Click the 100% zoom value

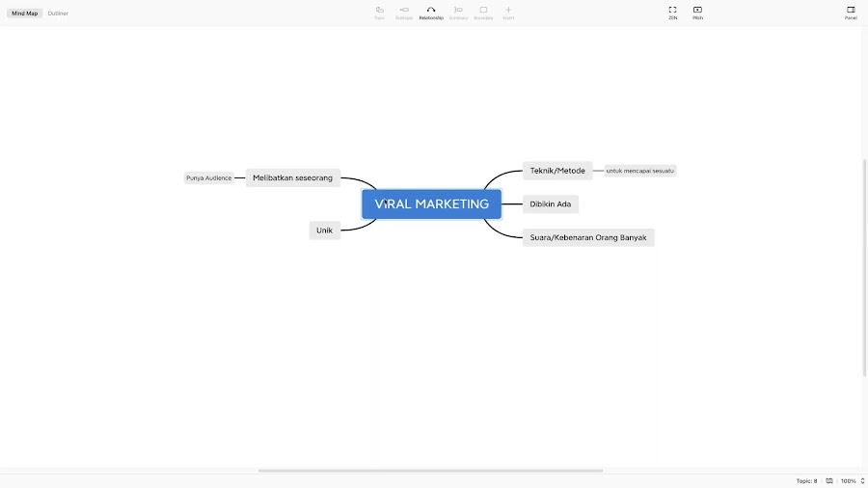(848, 481)
